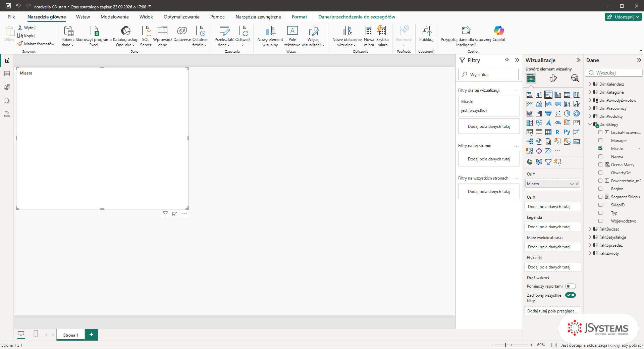
Task: Click the Udostępnij share button
Action: pos(623,17)
